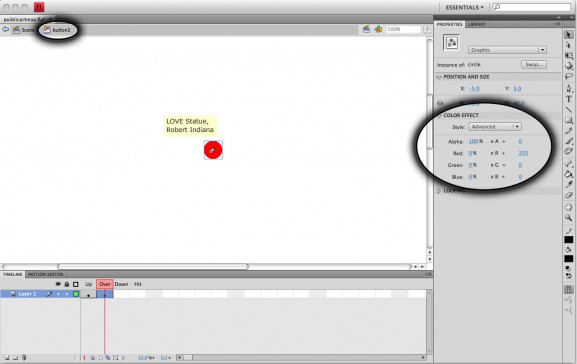
Task: Toggle Layer 1 outline color square
Action: (x=76, y=294)
